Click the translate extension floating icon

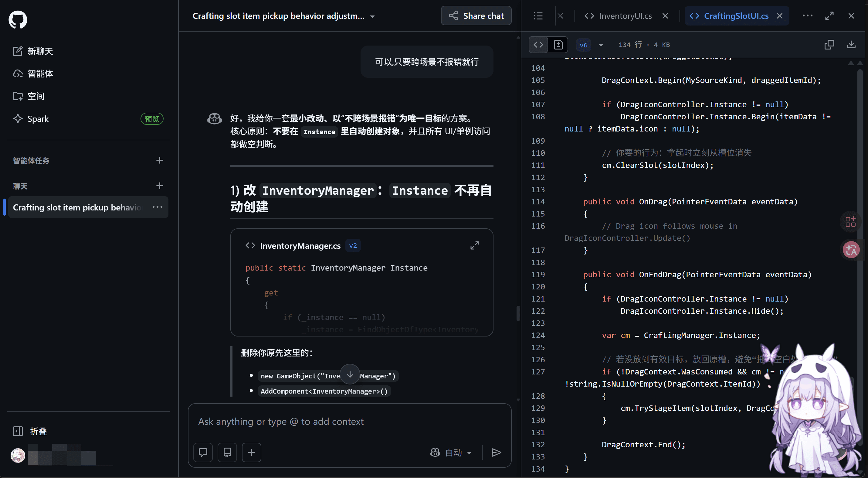(851, 250)
